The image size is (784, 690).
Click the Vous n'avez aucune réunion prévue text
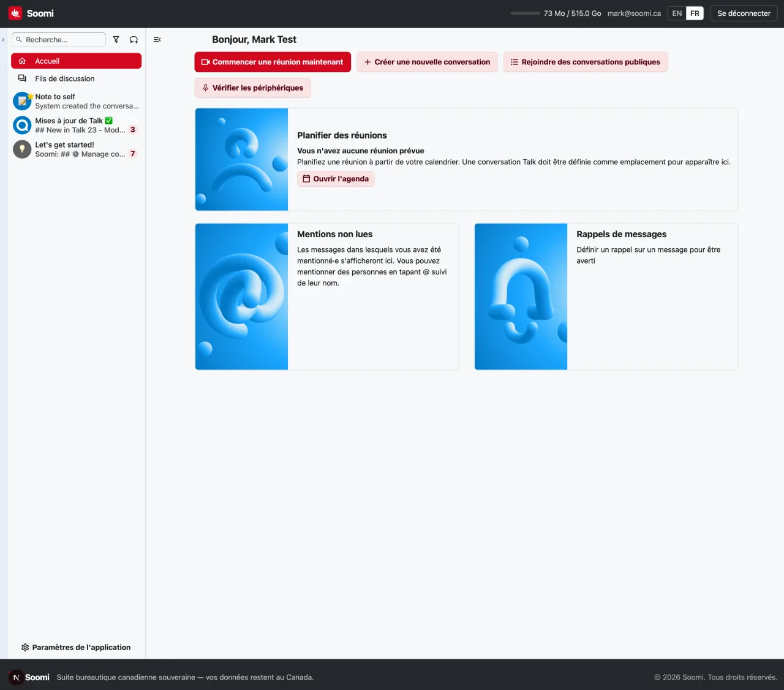(x=361, y=151)
